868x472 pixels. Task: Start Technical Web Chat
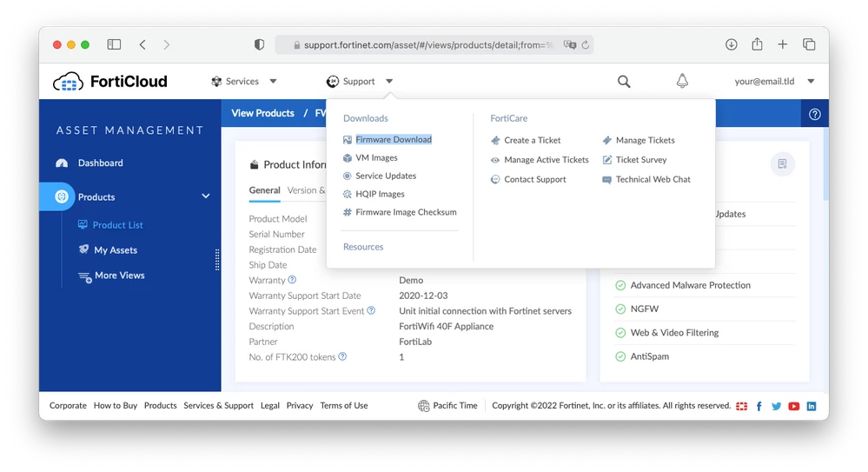coord(653,179)
